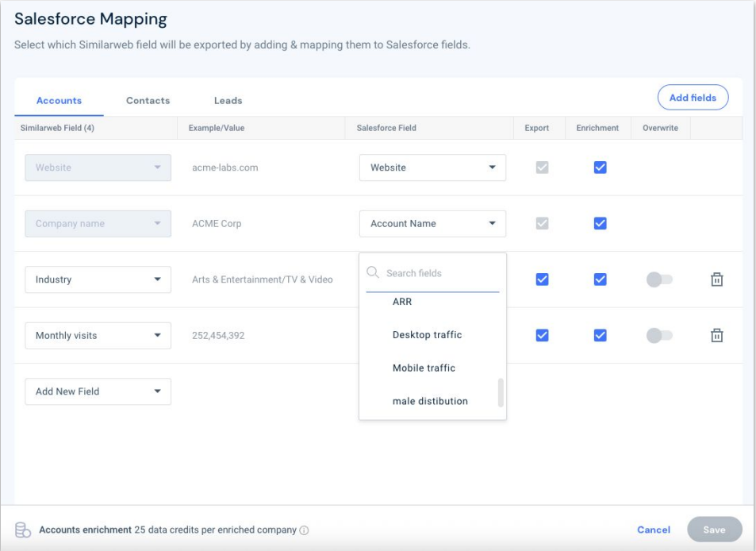Click the Enrichment column header
This screenshot has width=756, height=551.
(x=597, y=128)
